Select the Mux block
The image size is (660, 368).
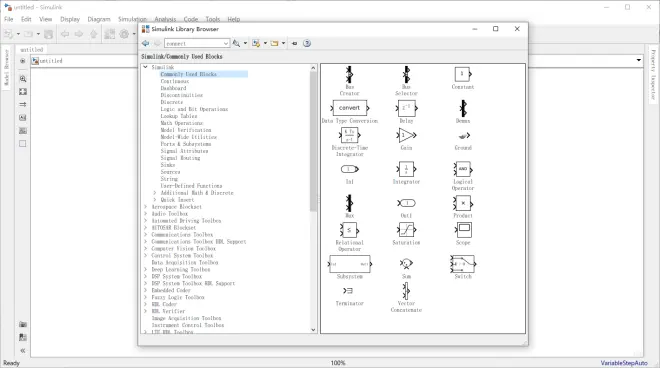point(349,203)
